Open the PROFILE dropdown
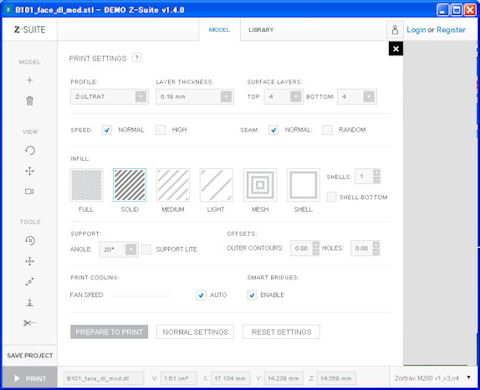 pyautogui.click(x=109, y=97)
